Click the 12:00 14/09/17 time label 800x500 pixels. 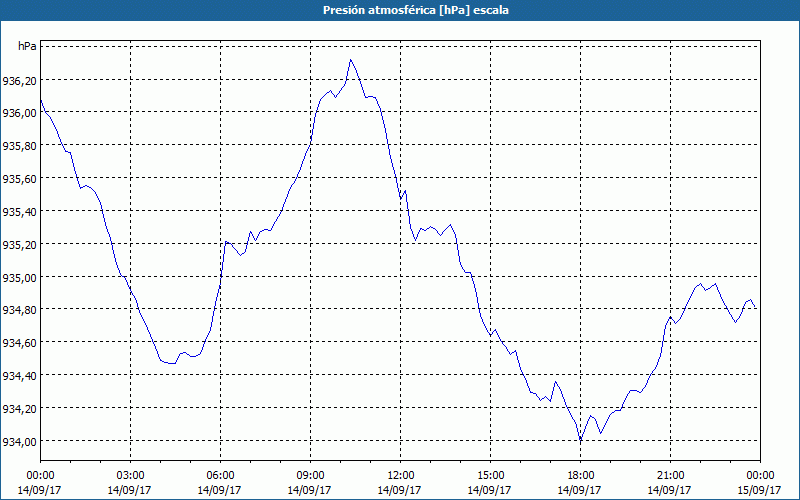400,483
